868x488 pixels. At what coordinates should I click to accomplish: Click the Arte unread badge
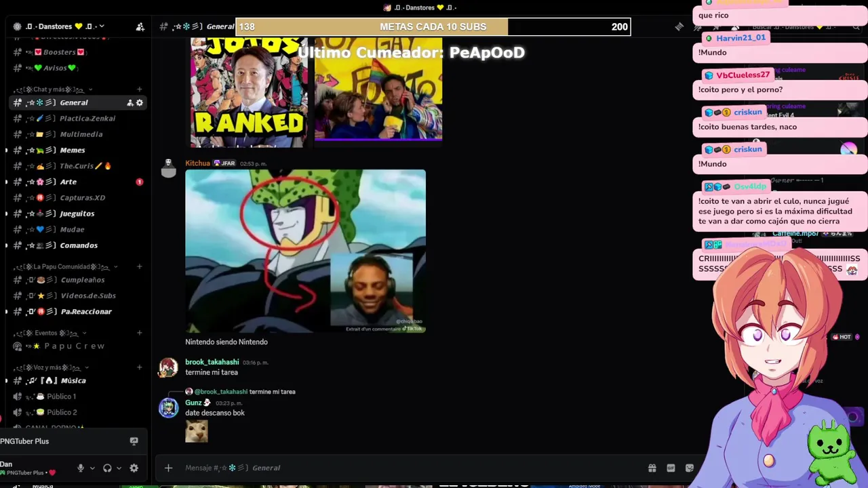139,182
